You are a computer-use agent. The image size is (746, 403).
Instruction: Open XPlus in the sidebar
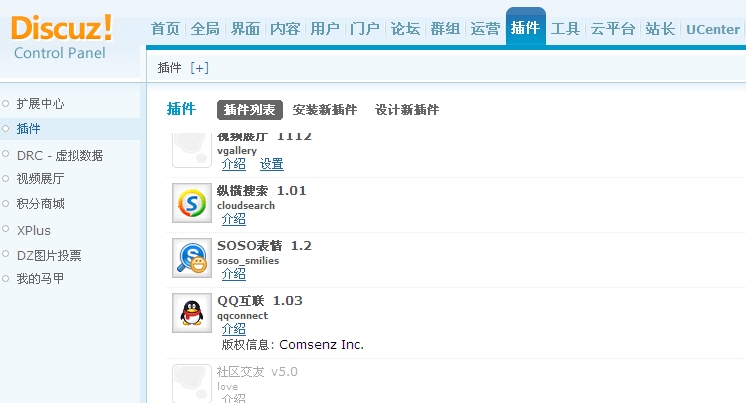[33, 230]
